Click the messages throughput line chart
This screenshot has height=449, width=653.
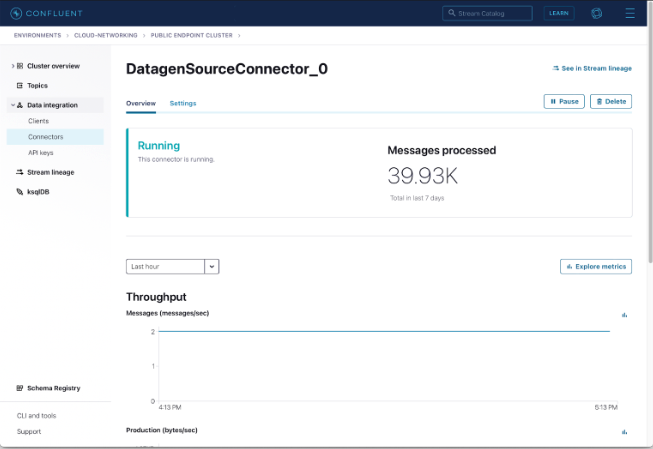tap(387, 366)
